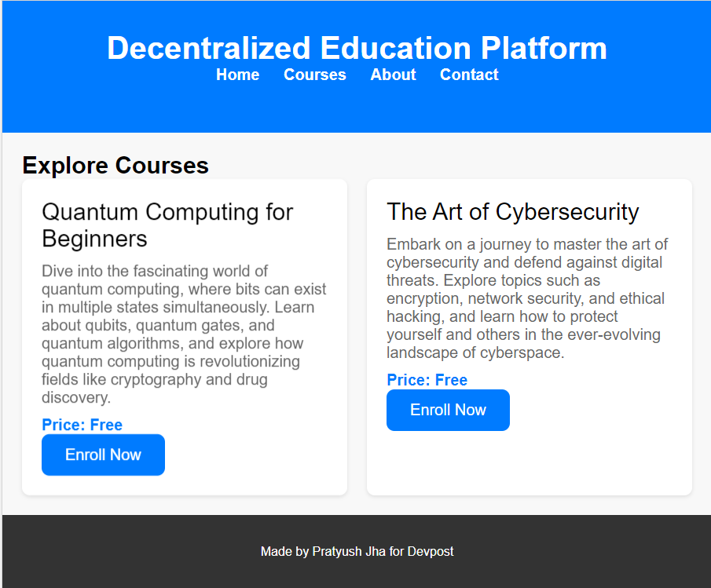Click the Home navigation link

pos(237,75)
